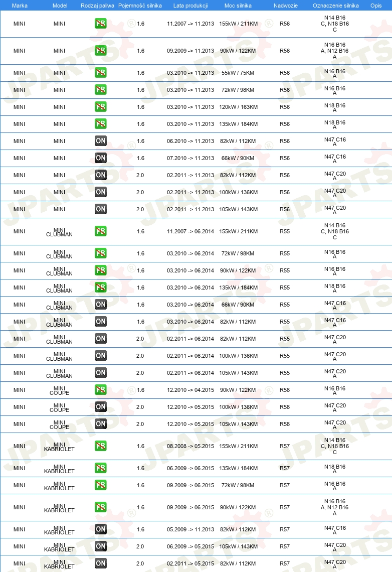Click the 'Nadwozie' column header
The height and width of the screenshot is (572, 392).
pyautogui.click(x=286, y=6)
